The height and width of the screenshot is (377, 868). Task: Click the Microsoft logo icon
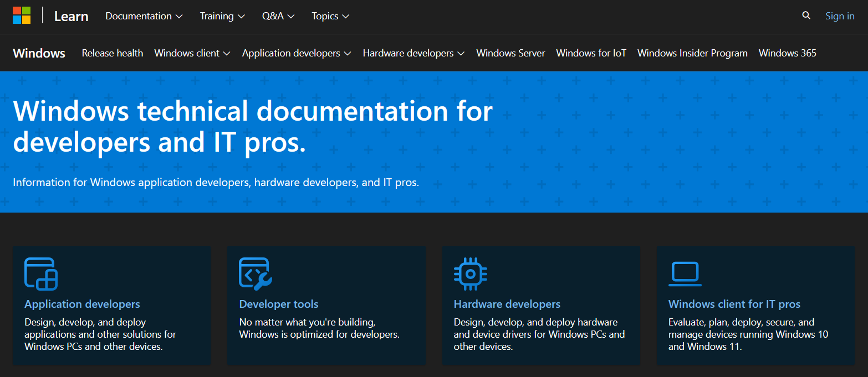[x=22, y=16]
